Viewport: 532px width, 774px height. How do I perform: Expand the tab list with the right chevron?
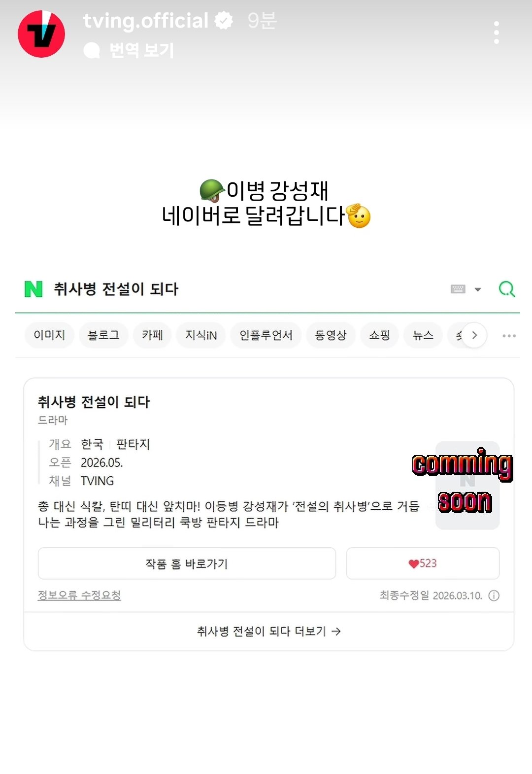click(x=474, y=335)
